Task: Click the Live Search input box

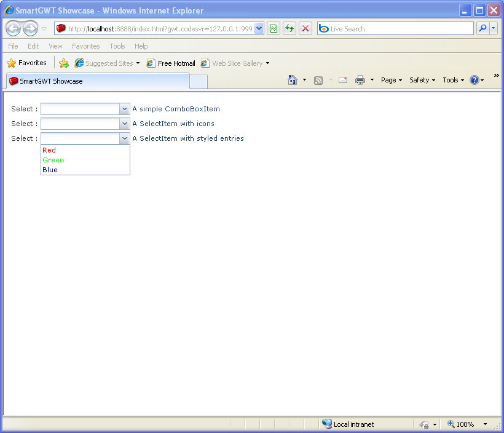Action: click(x=395, y=29)
